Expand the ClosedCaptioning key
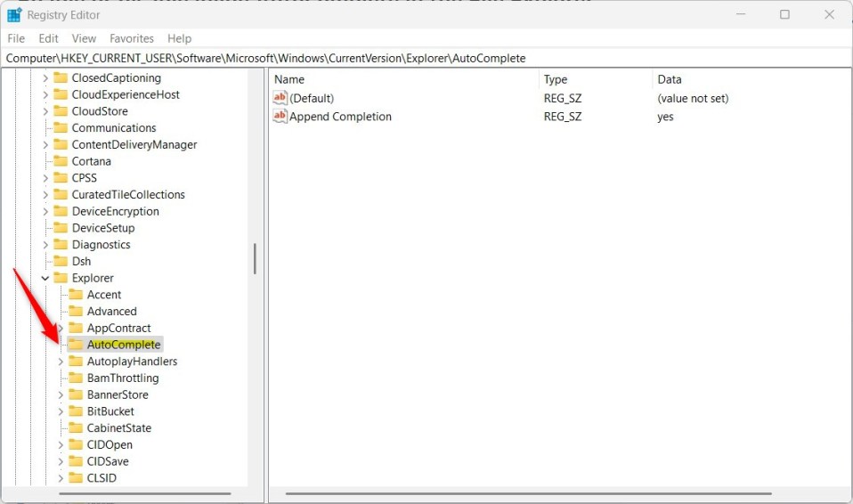853x504 pixels. pos(45,78)
